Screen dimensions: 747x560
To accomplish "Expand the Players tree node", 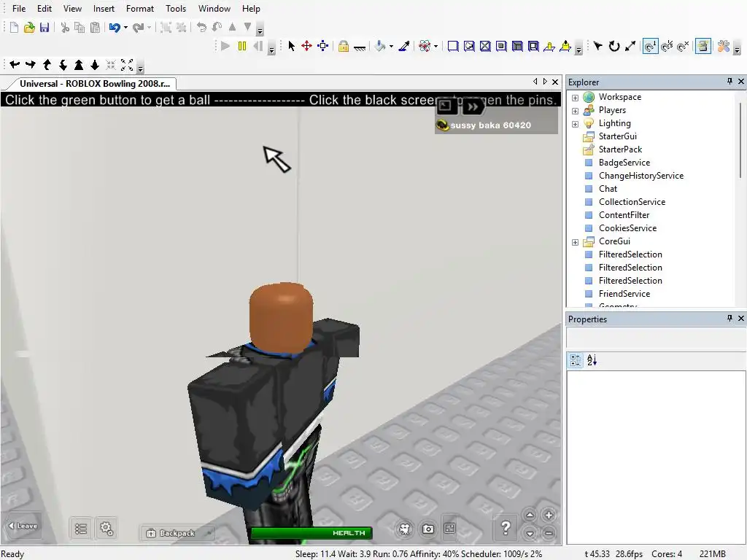I will [575, 111].
